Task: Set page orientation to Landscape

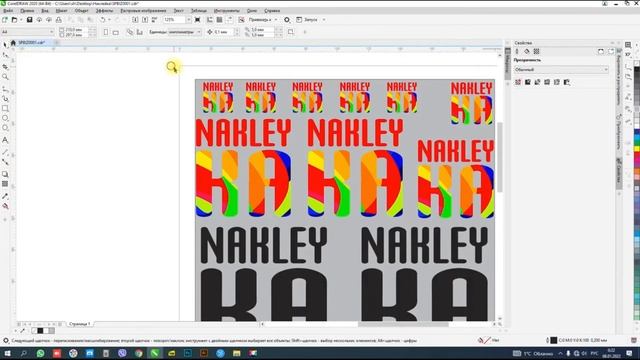Action: pyautogui.click(x=116, y=32)
